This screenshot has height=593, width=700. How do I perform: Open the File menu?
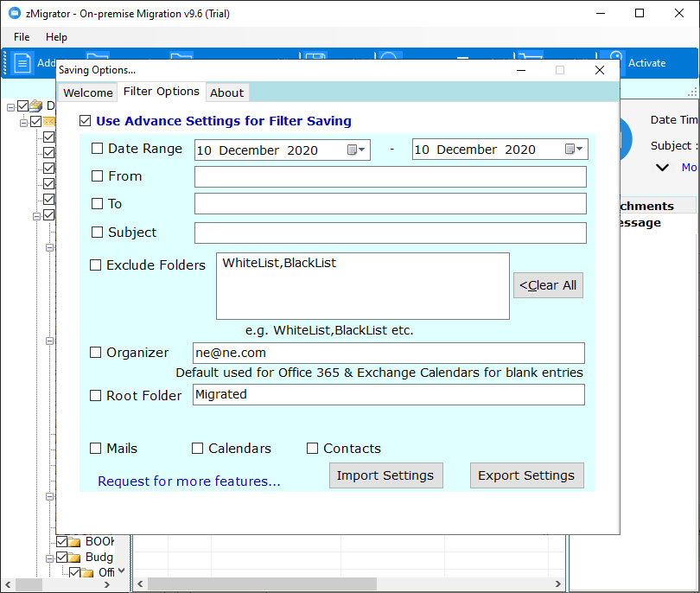[22, 37]
